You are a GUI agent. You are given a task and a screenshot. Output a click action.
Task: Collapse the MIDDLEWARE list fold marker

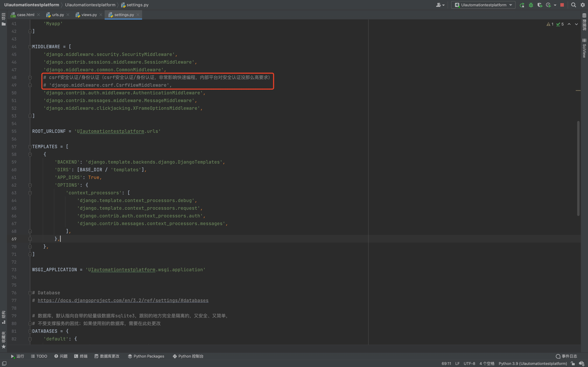coord(30,47)
